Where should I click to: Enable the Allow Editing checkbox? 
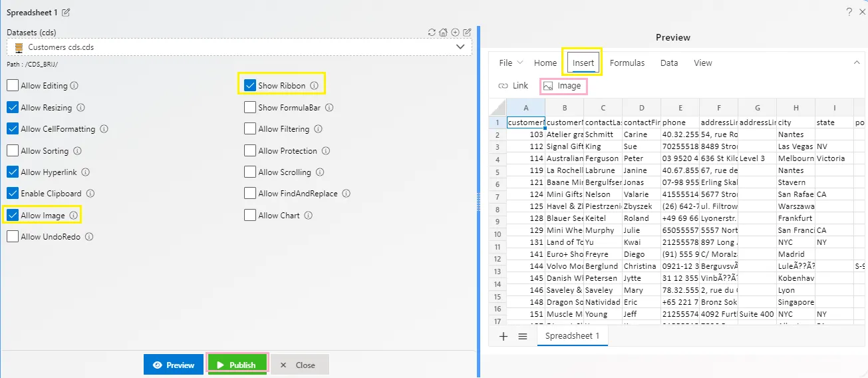pyautogui.click(x=13, y=86)
